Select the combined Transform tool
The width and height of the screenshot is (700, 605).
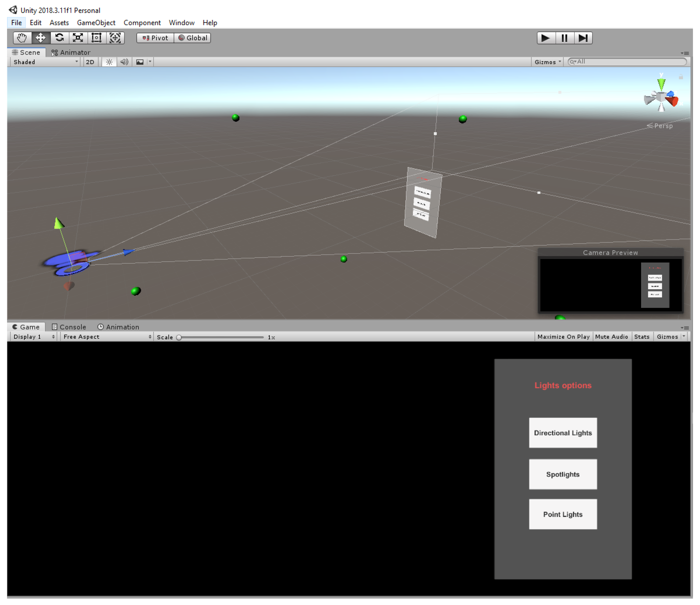115,38
